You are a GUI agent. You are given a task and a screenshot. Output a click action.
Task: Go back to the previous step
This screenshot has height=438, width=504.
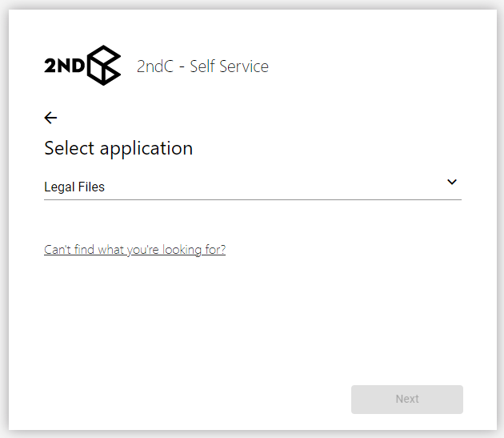click(x=50, y=118)
